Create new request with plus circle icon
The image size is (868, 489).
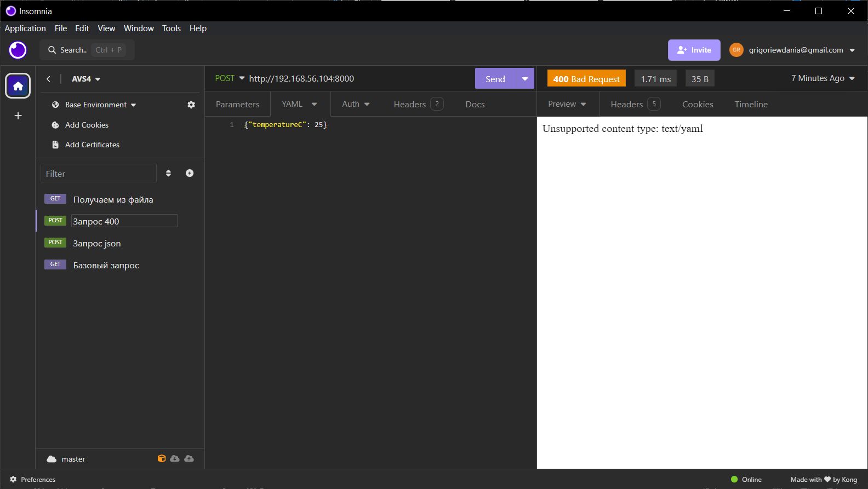190,173
